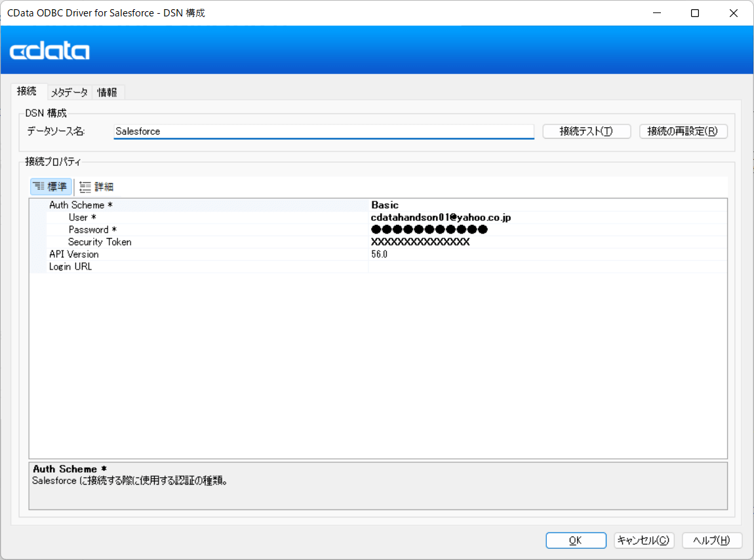Select the 標準 view toggle

click(x=51, y=187)
